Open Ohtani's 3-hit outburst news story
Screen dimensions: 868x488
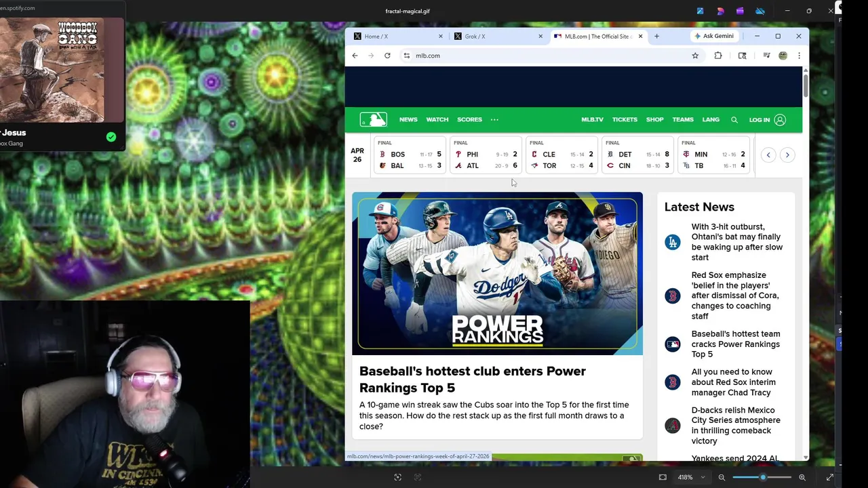click(x=736, y=242)
